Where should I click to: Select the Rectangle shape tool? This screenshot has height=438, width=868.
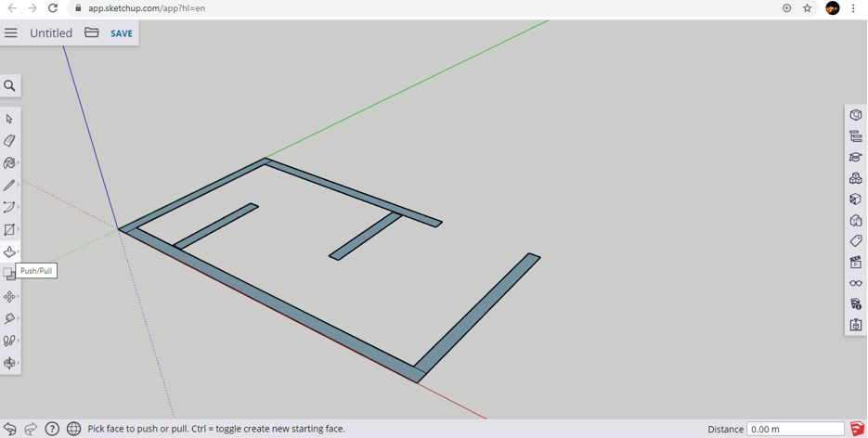coord(9,229)
